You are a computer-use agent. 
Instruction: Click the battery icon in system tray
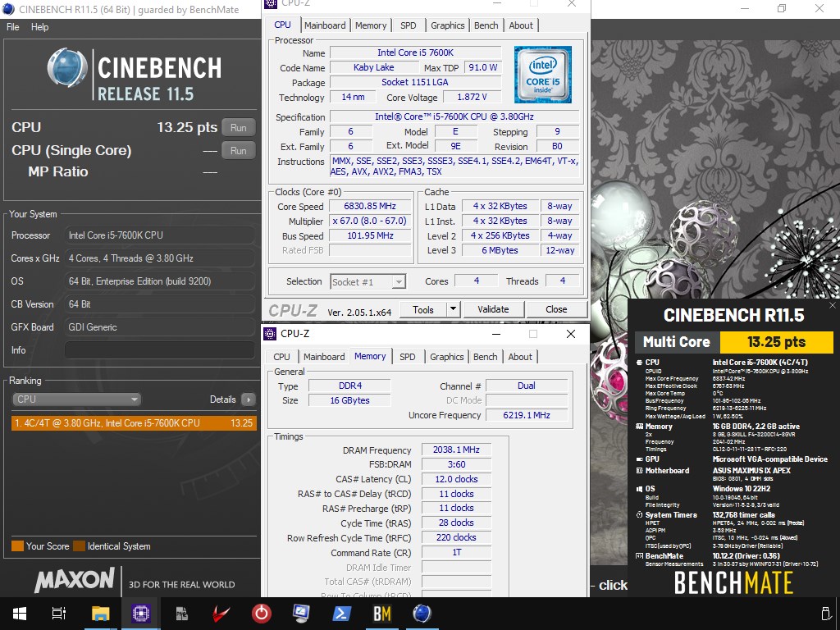click(x=825, y=614)
